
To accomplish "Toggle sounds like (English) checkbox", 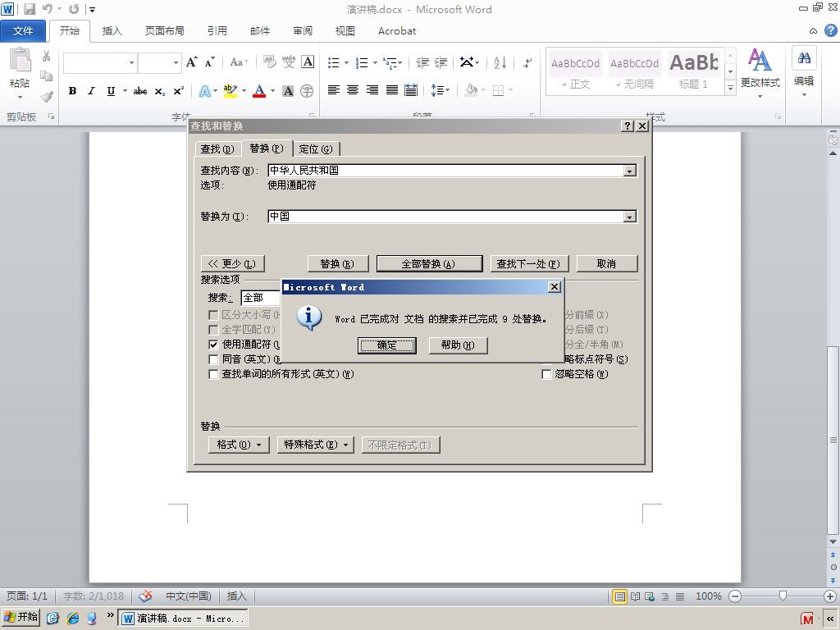I will (x=213, y=359).
